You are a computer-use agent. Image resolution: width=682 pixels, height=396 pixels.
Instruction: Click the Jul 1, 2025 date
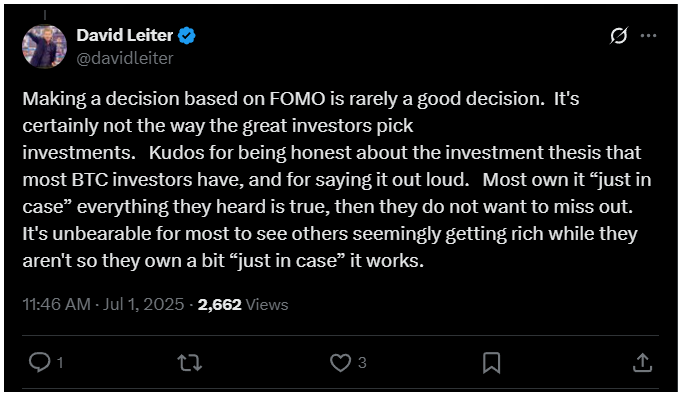click(x=144, y=304)
